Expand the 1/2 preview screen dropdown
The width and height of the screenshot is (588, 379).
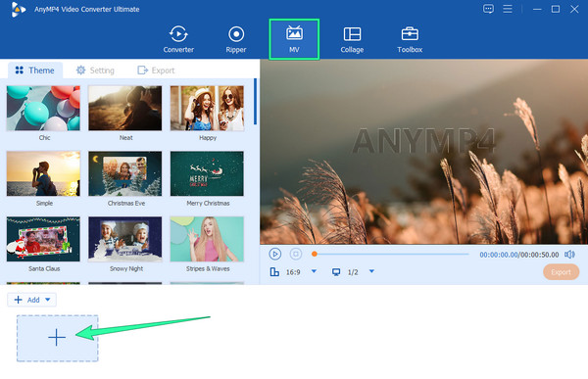pyautogui.click(x=371, y=271)
